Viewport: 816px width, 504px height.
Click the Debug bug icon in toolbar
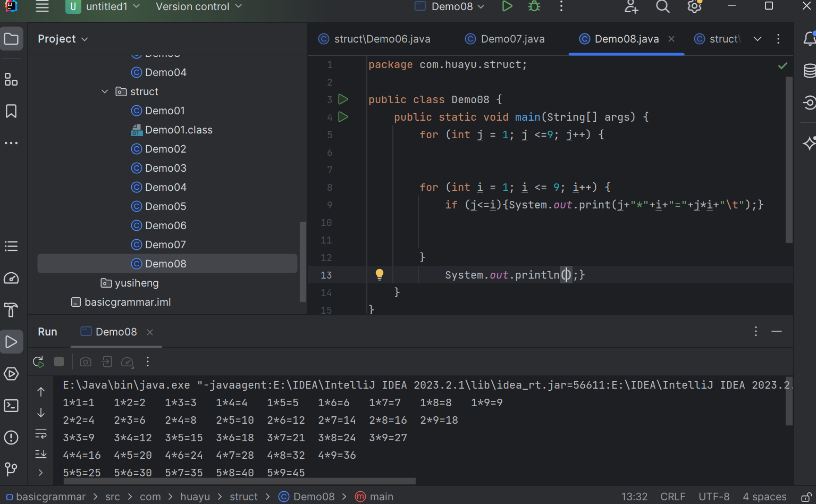point(534,6)
